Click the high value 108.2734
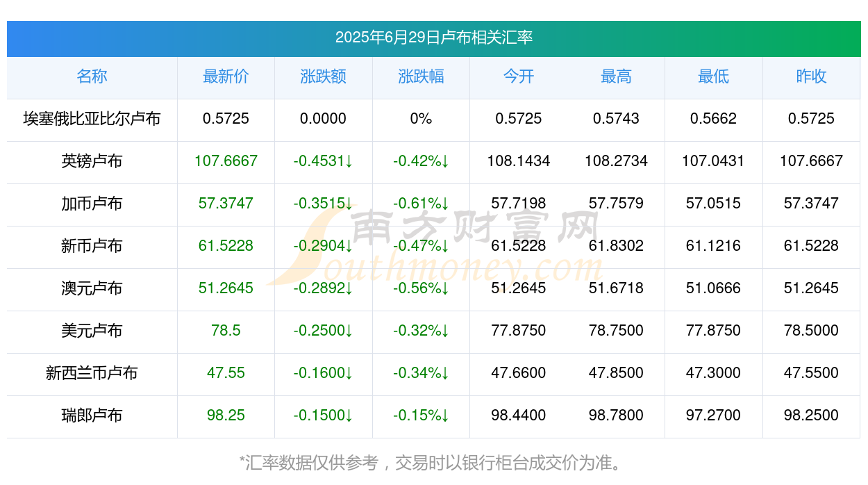The image size is (868, 485). [x=616, y=161]
